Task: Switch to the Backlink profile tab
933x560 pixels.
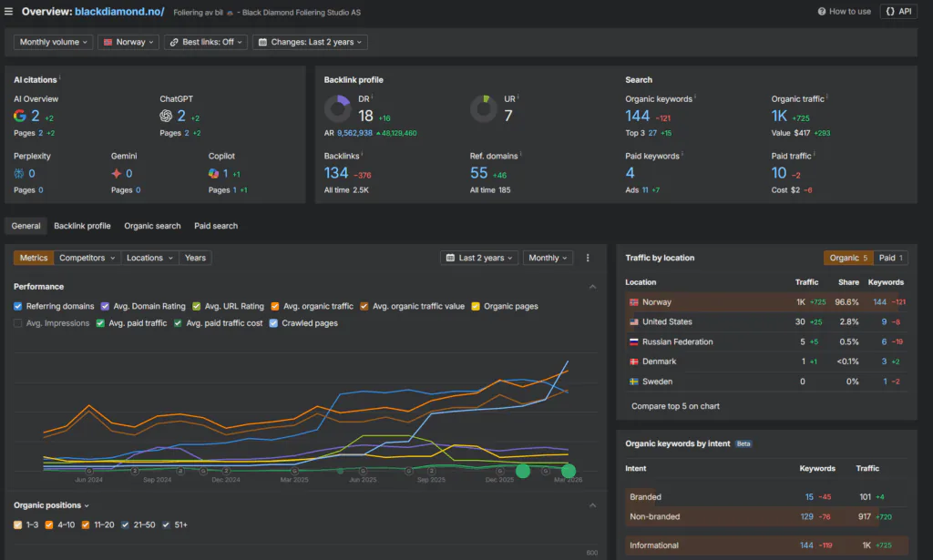Action: pos(82,226)
